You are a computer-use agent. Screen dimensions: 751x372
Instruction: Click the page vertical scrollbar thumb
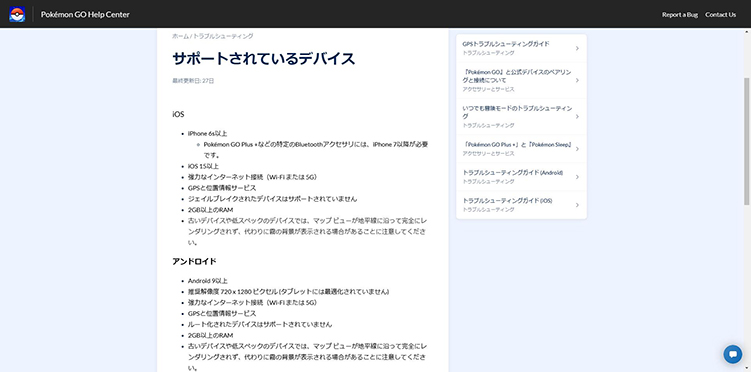[747, 141]
